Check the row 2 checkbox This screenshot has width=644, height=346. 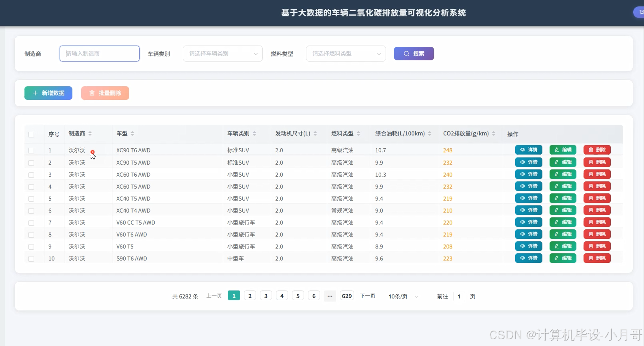click(x=31, y=163)
